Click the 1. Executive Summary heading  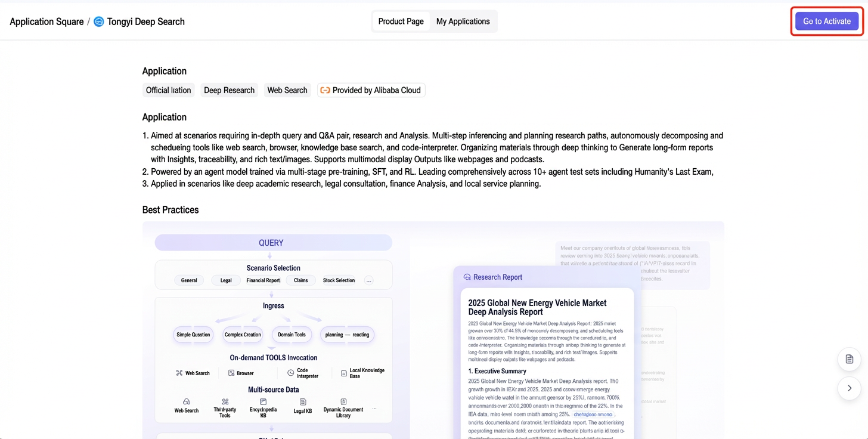click(497, 371)
